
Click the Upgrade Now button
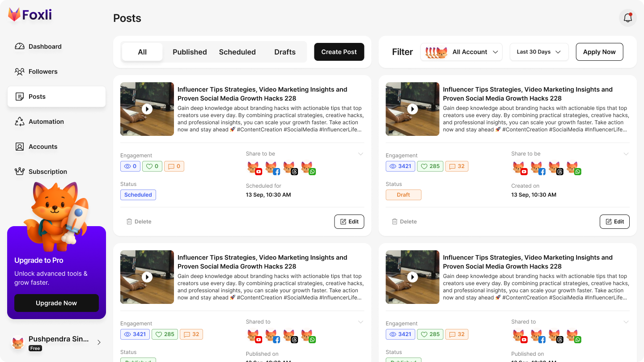pyautogui.click(x=56, y=303)
